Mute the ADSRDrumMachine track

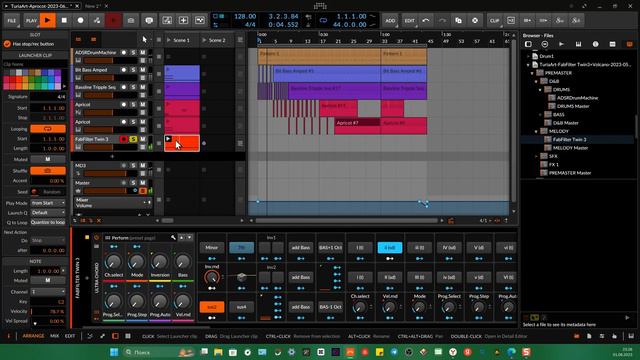[x=142, y=53]
